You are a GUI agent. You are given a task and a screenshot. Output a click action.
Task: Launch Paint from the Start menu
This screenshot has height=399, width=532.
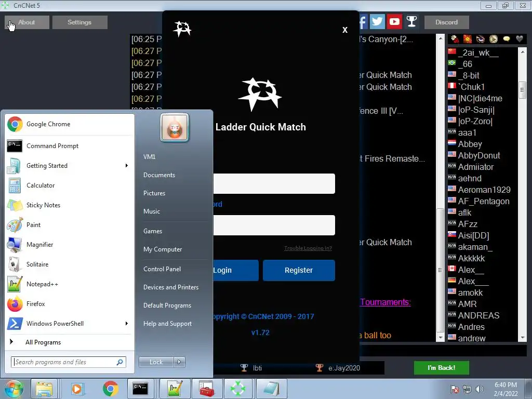(x=70, y=224)
